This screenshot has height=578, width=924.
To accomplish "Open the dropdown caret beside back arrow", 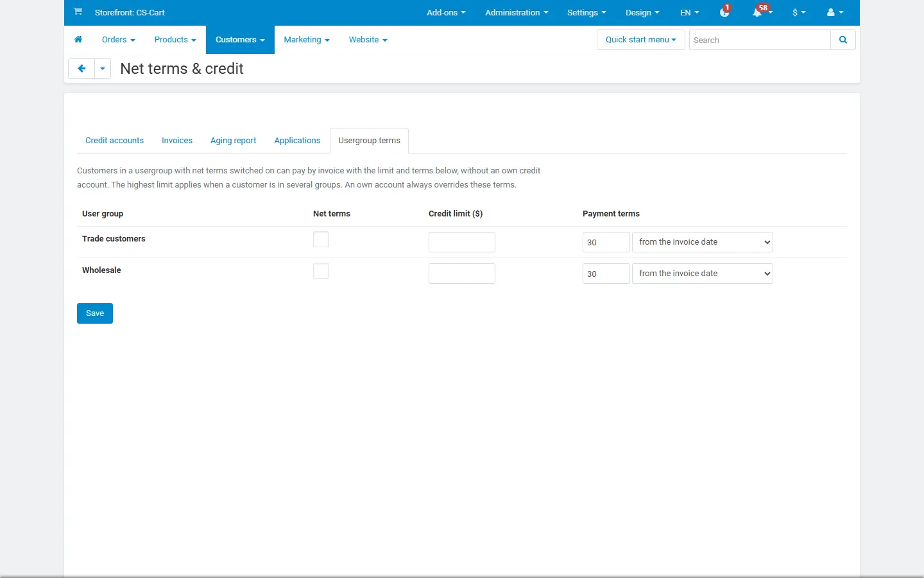I will (103, 69).
